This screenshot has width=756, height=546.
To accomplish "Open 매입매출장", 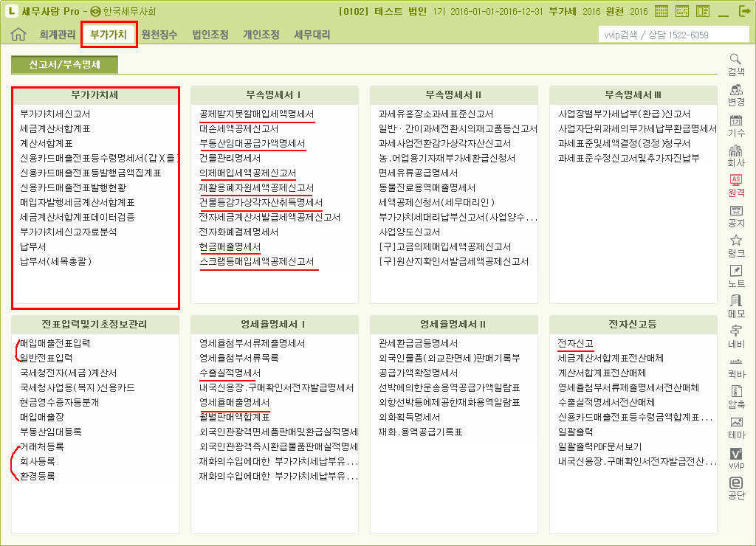I will click(42, 418).
